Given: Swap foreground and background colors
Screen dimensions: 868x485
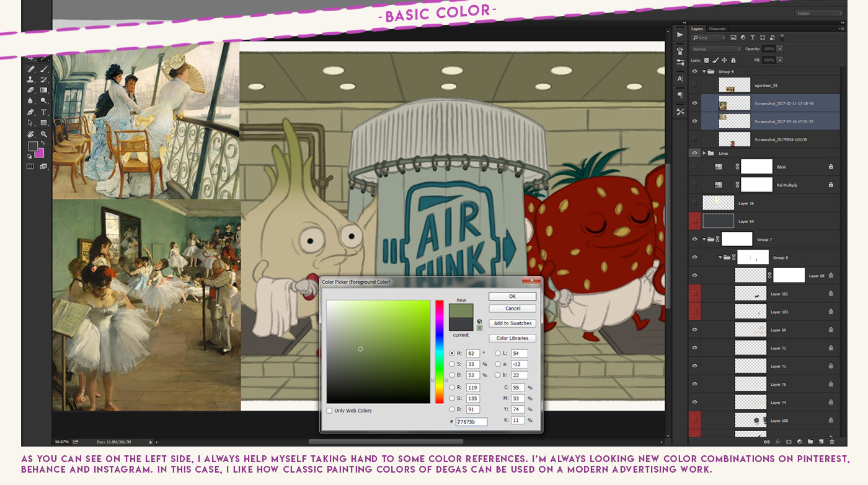Looking at the screenshot, I should pos(43,143).
